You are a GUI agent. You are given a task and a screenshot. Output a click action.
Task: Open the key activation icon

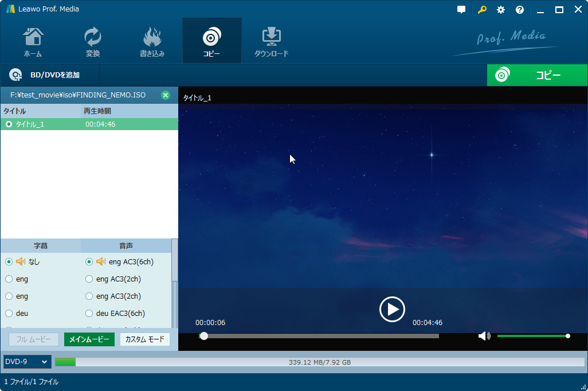click(x=482, y=10)
